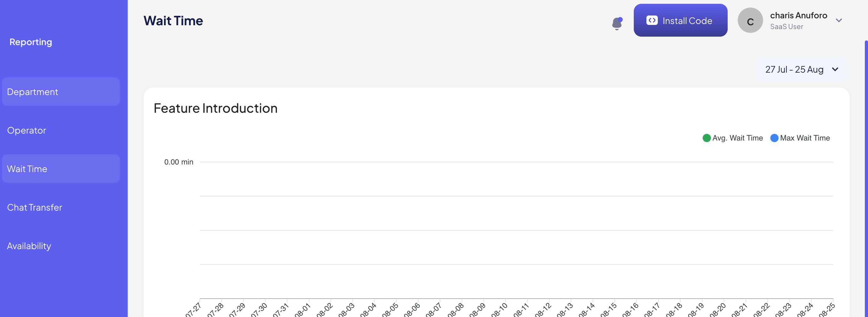Image resolution: width=868 pixels, height=317 pixels.
Task: Click the user avatar circle
Action: [750, 21]
